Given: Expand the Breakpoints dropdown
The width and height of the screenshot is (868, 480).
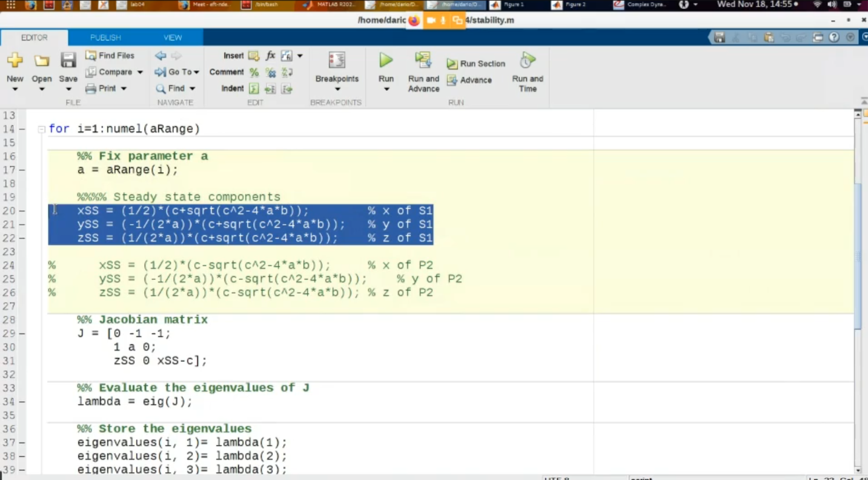Looking at the screenshot, I should (x=337, y=90).
